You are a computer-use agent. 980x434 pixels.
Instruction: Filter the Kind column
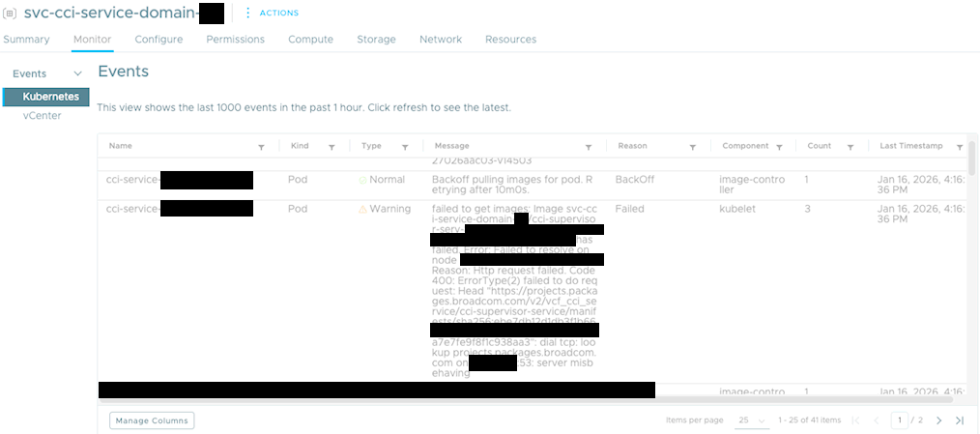tap(331, 147)
